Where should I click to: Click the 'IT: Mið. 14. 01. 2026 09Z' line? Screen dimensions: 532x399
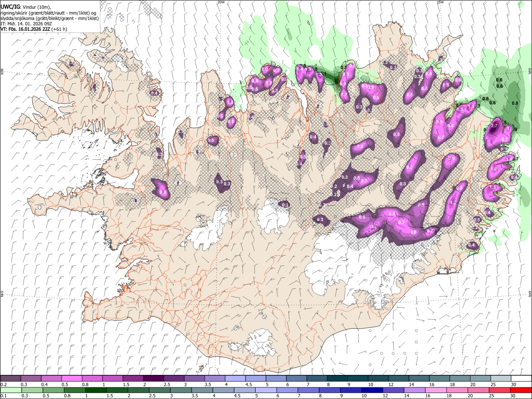tap(26, 24)
